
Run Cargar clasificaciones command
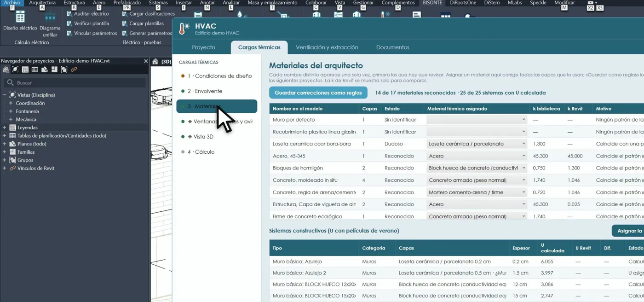coord(148,14)
